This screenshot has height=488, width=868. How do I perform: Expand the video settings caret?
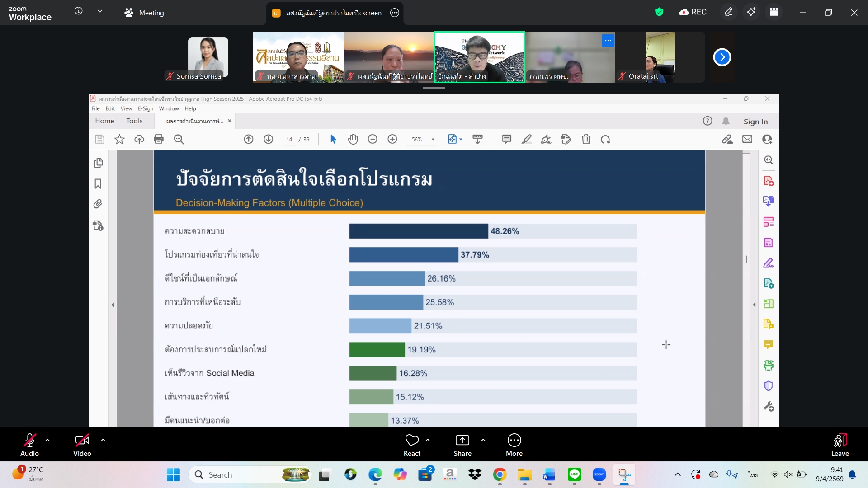coord(103,440)
